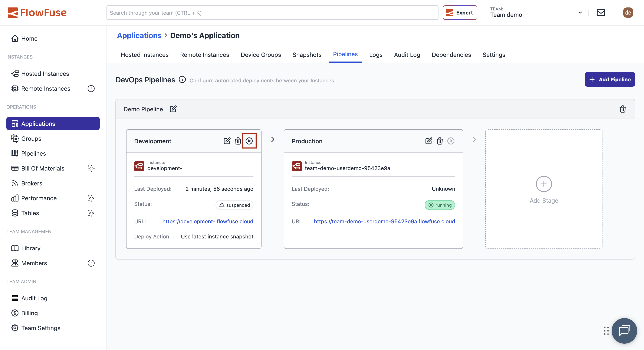Switch to Dependencies tab
Viewport: 644px width, 350px height.
pos(451,55)
